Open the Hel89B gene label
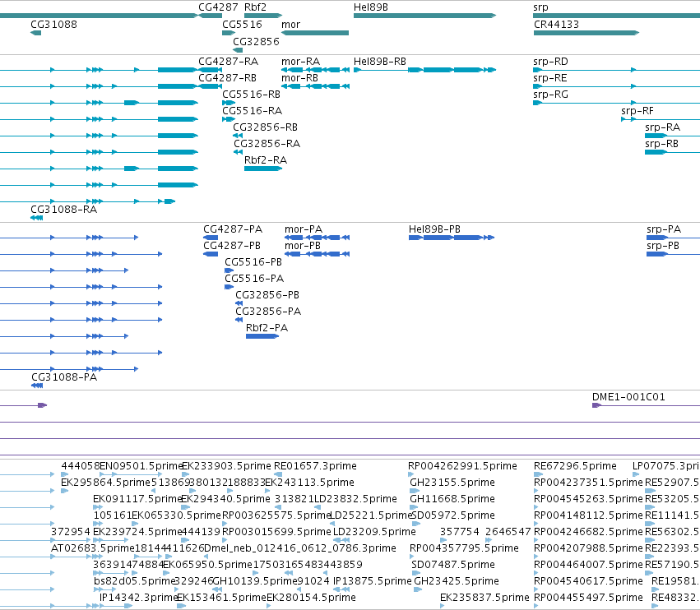The width and height of the screenshot is (700, 610). (x=370, y=7)
